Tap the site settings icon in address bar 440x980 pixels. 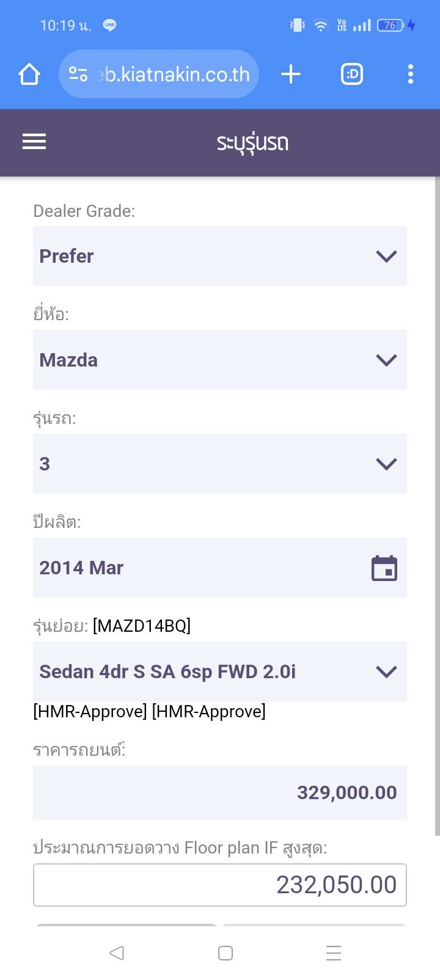[x=78, y=75]
